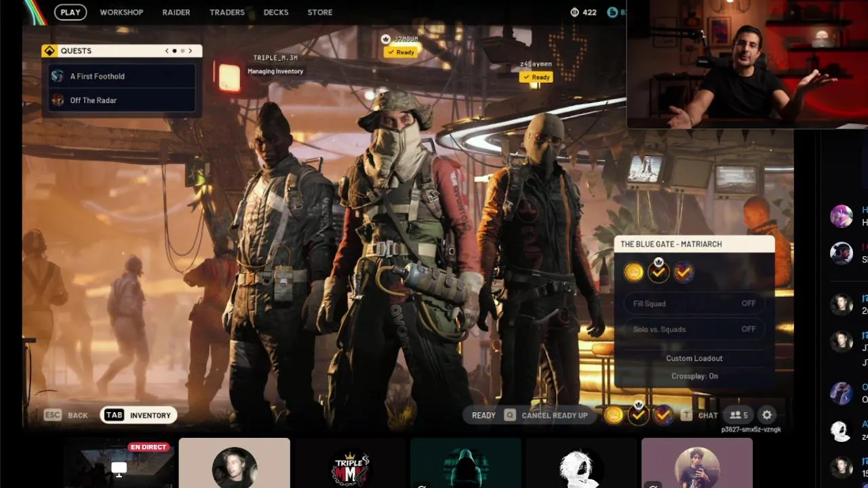The image size is (868, 488).
Task: Open the beige channel card with man's portrait
Action: 234,463
